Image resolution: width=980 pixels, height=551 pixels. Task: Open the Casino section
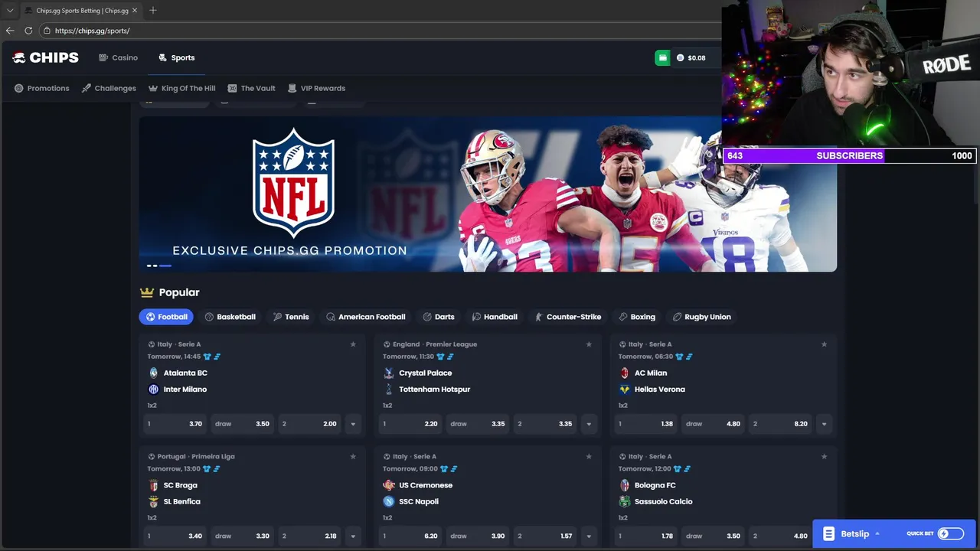pos(118,57)
